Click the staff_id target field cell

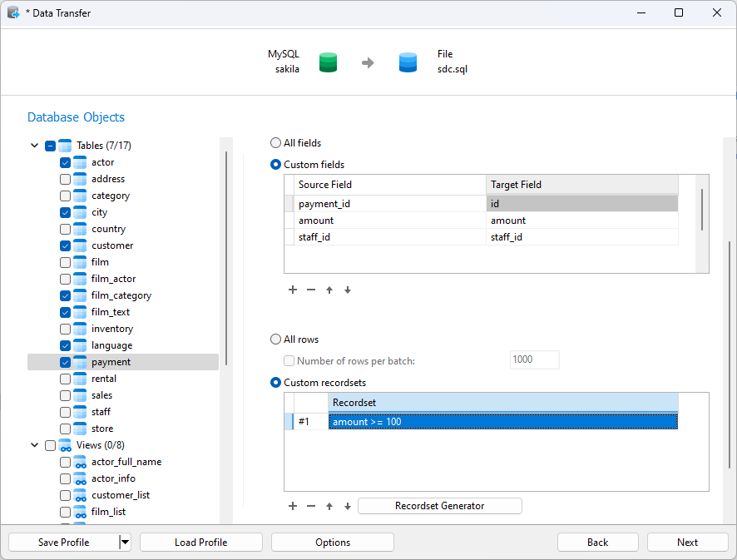[581, 237]
